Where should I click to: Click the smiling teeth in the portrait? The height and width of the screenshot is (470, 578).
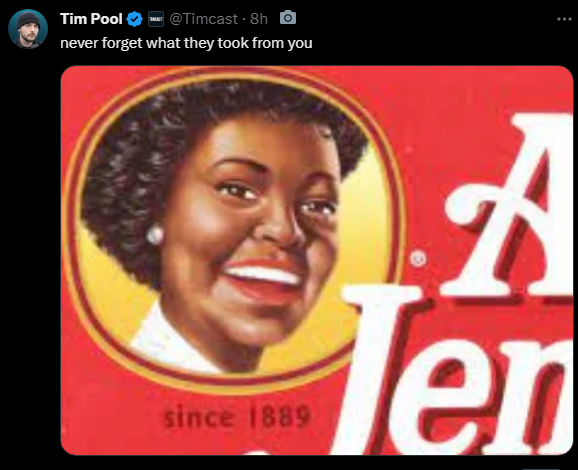coord(264,276)
